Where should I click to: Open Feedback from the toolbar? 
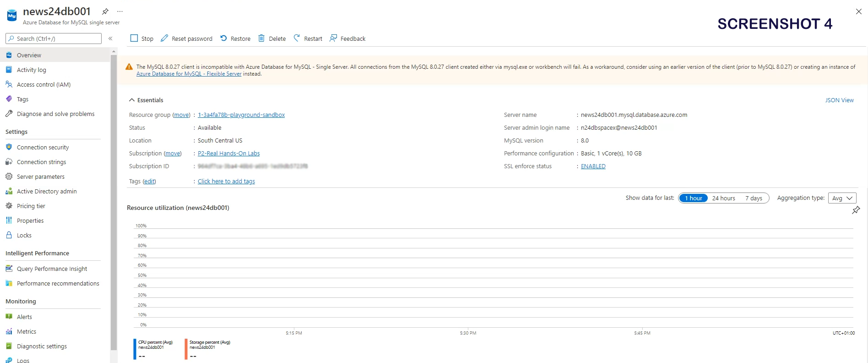tap(347, 38)
